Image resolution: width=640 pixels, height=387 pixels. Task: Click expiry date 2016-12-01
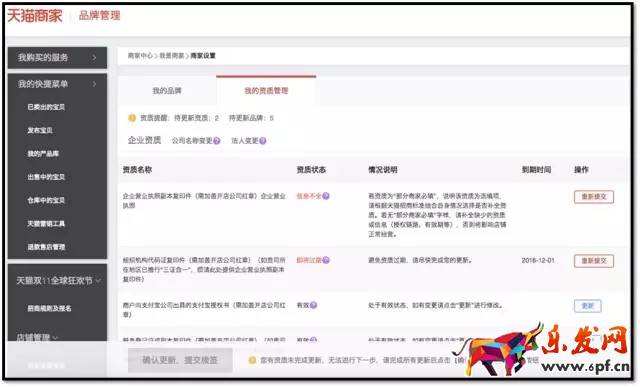tap(538, 260)
